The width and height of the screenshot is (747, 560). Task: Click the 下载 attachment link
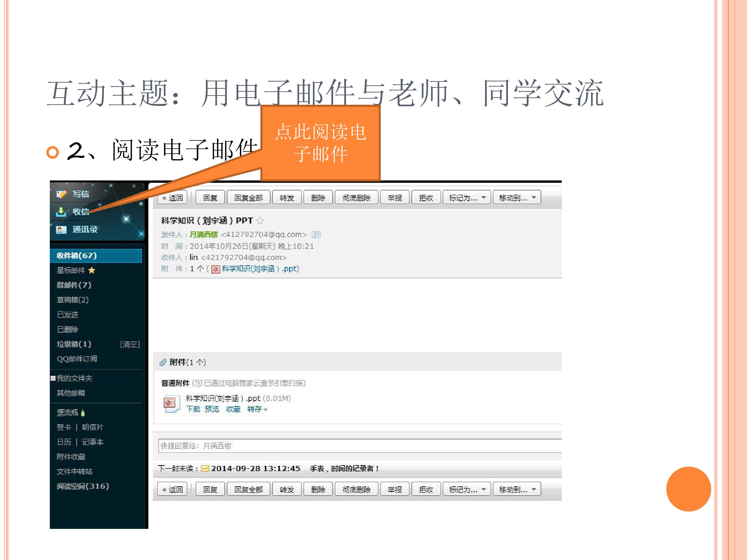tap(193, 409)
